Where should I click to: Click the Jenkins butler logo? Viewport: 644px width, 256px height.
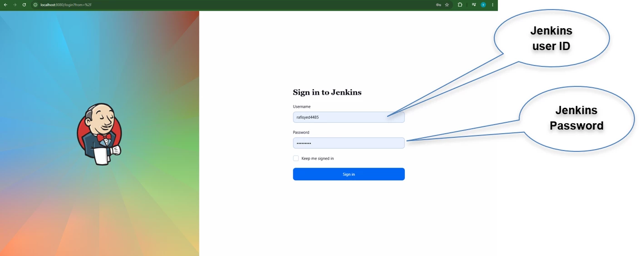(99, 134)
